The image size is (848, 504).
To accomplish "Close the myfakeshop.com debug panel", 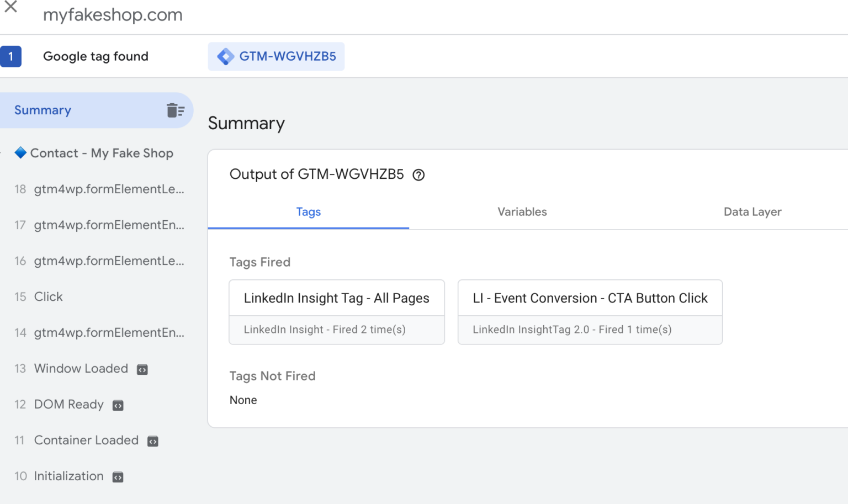I will pyautogui.click(x=10, y=7).
